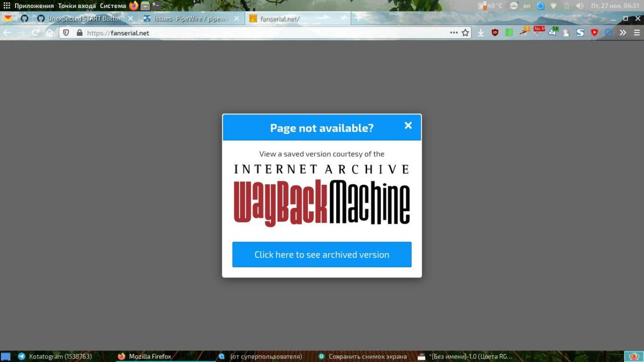The width and height of the screenshot is (644, 362).
Task: Open the Firefox hamburger menu
Action: (x=636, y=33)
